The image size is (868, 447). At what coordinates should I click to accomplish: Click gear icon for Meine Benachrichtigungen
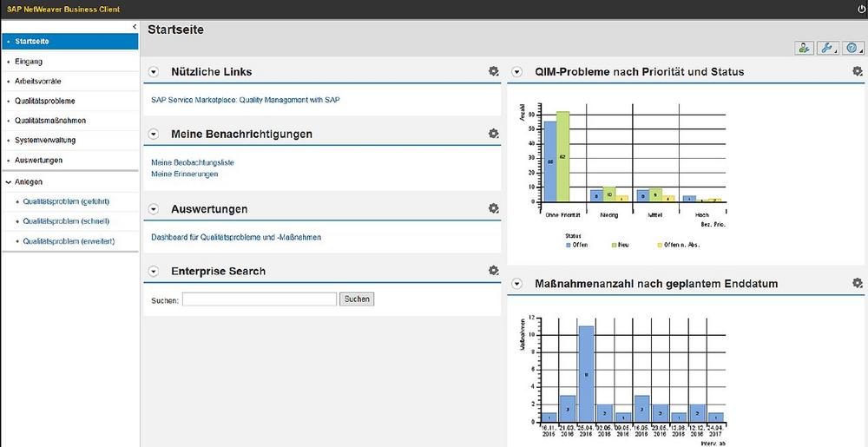tap(494, 134)
